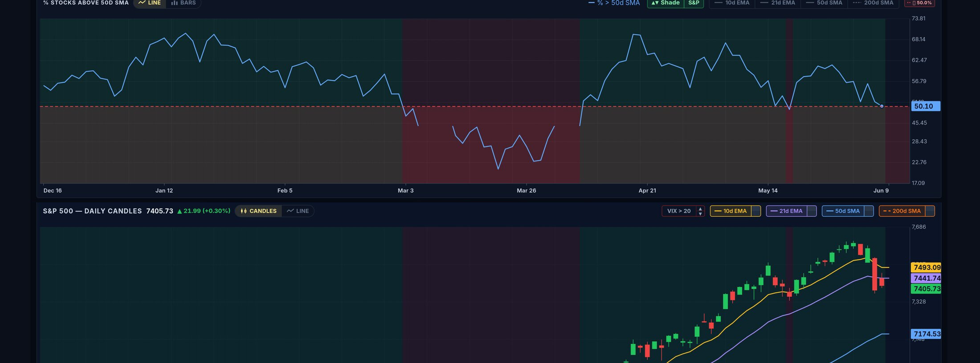
Task: Enable 21d EMA on breadth chart
Action: coord(778,3)
